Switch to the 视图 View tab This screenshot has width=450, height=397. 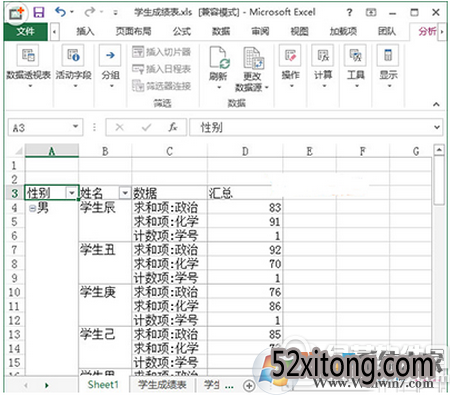coord(299,32)
